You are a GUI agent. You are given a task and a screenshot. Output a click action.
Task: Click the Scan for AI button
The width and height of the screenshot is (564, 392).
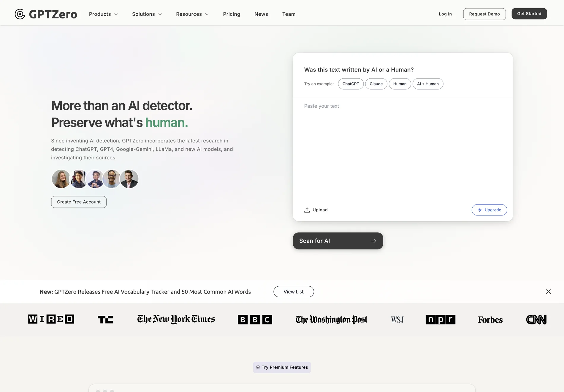point(338,241)
